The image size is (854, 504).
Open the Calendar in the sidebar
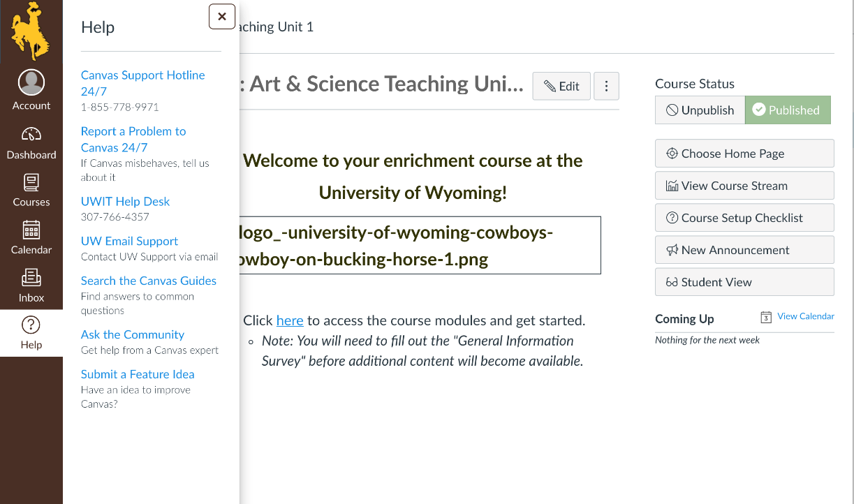[x=31, y=237]
